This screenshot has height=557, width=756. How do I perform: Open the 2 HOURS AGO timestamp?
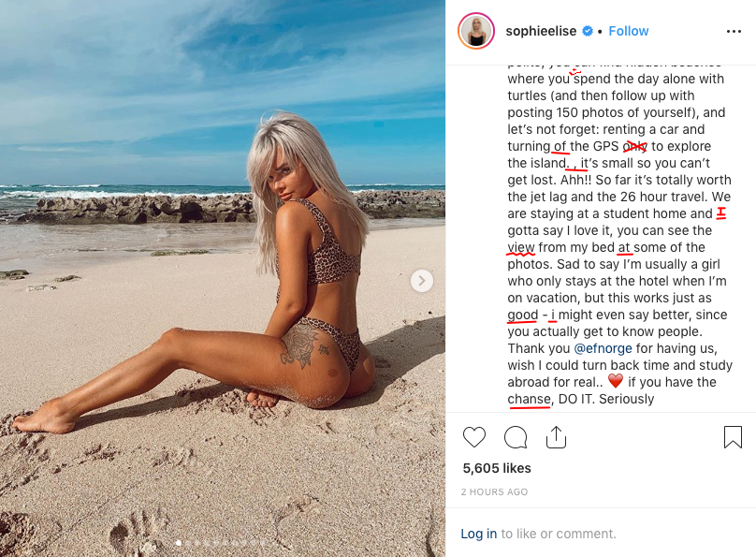(494, 491)
